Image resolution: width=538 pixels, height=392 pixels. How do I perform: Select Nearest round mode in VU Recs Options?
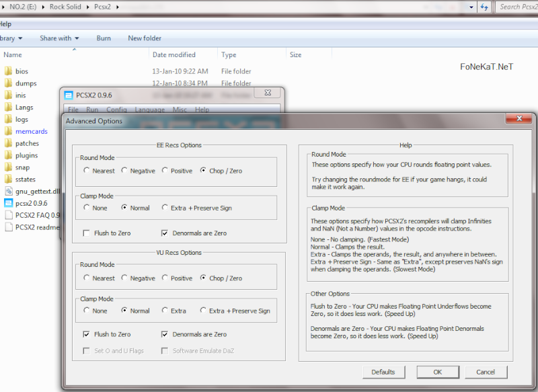(87, 278)
